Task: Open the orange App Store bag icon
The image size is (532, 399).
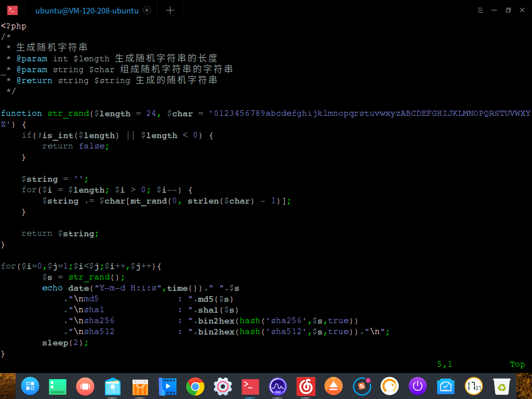Action: [140, 387]
